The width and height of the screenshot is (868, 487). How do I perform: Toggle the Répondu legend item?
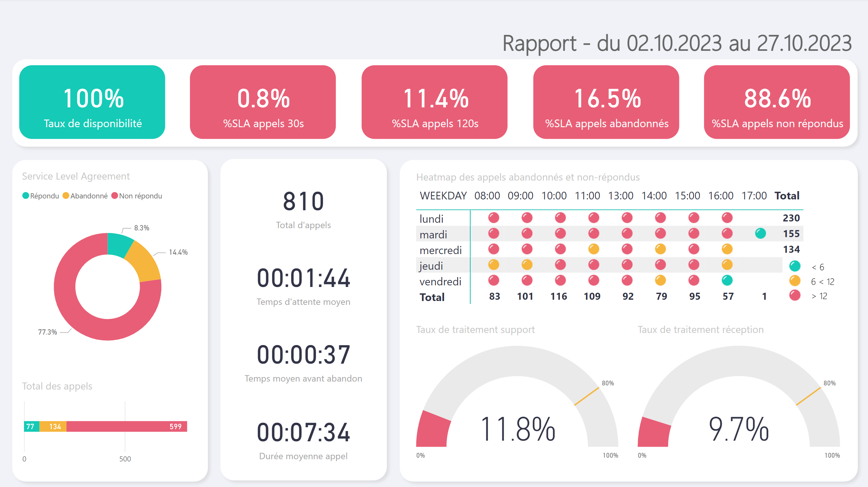click(41, 196)
